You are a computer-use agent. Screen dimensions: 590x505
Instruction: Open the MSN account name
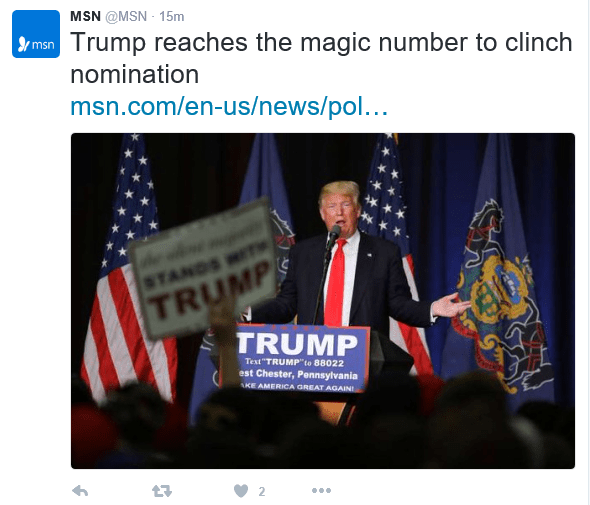tap(85, 16)
